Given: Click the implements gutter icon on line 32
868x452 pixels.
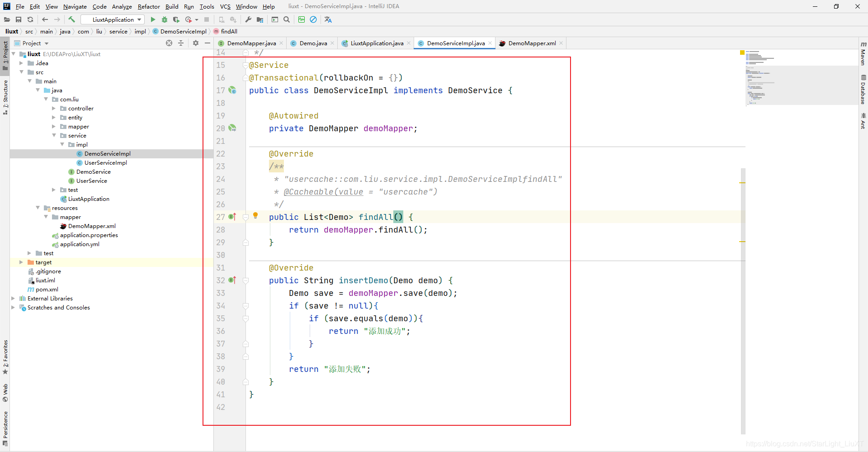Looking at the screenshot, I should 232,280.
